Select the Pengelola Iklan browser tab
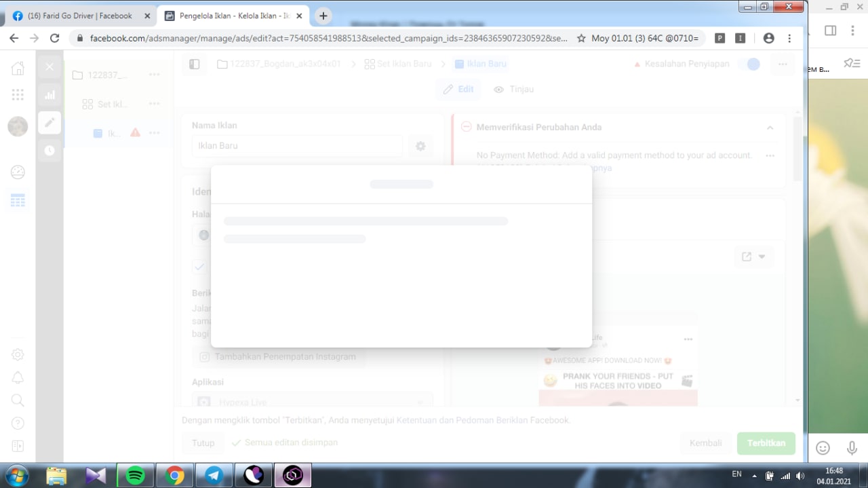Screen dimensions: 868x488 click(232, 16)
